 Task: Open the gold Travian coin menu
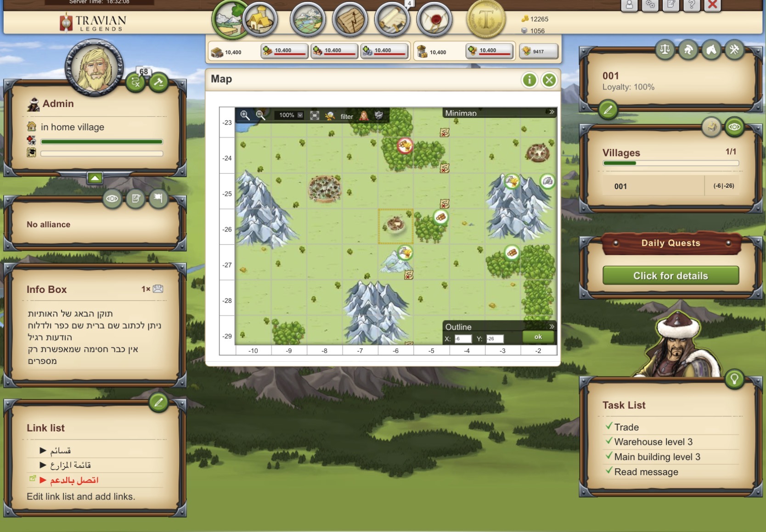point(487,20)
